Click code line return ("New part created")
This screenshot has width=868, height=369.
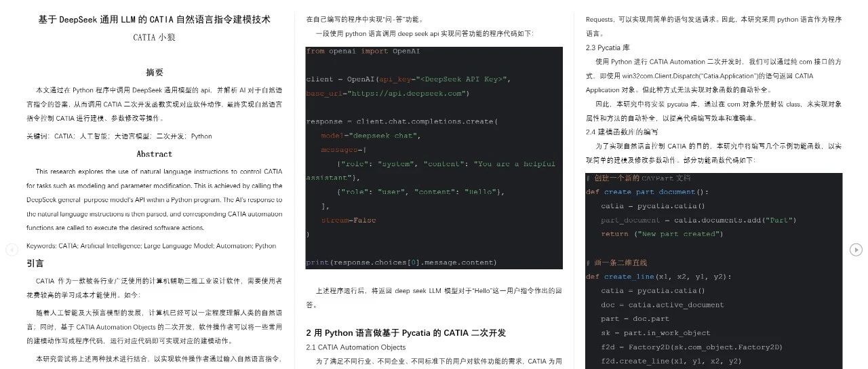pyautogui.click(x=662, y=234)
